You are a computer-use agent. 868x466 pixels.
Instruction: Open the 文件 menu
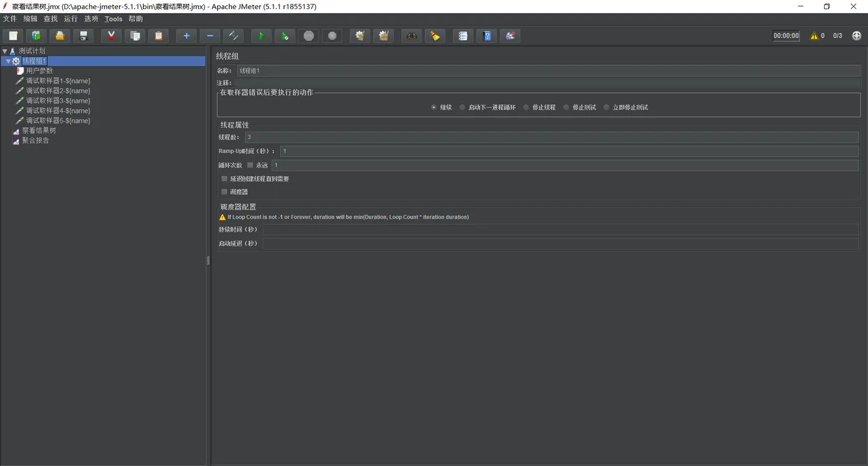click(10, 19)
